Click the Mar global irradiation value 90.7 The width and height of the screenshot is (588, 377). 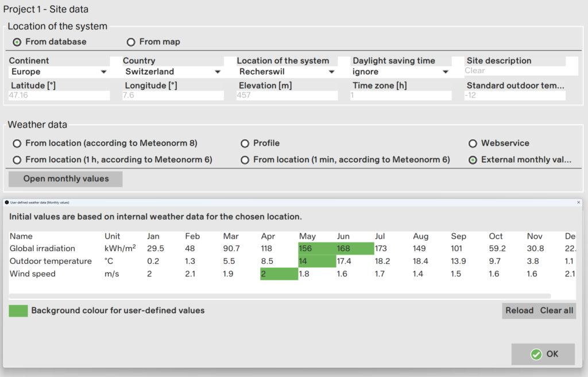[x=231, y=249]
